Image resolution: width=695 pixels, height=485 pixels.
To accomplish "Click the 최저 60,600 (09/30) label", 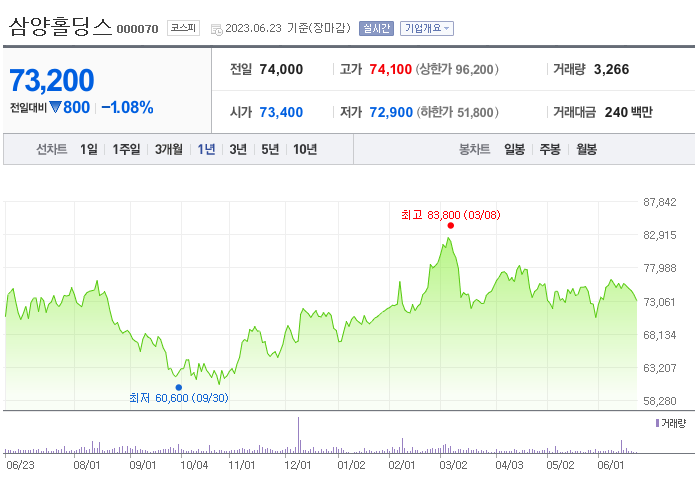I will (179, 398).
